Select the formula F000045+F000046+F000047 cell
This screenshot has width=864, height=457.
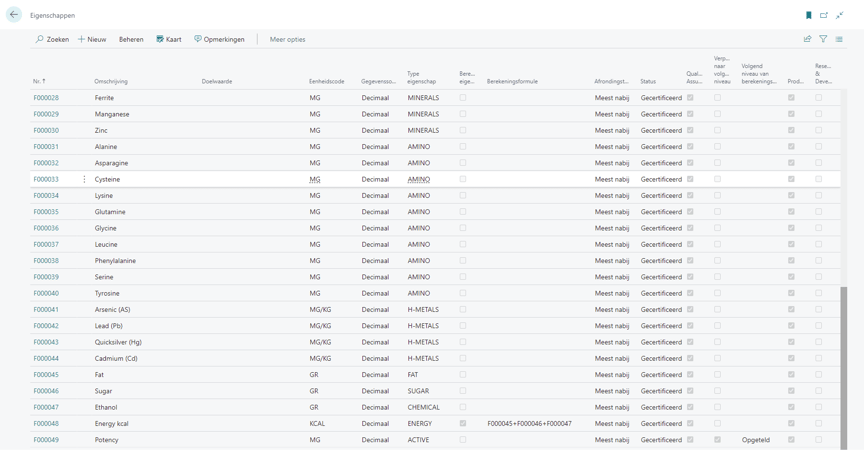tap(530, 423)
